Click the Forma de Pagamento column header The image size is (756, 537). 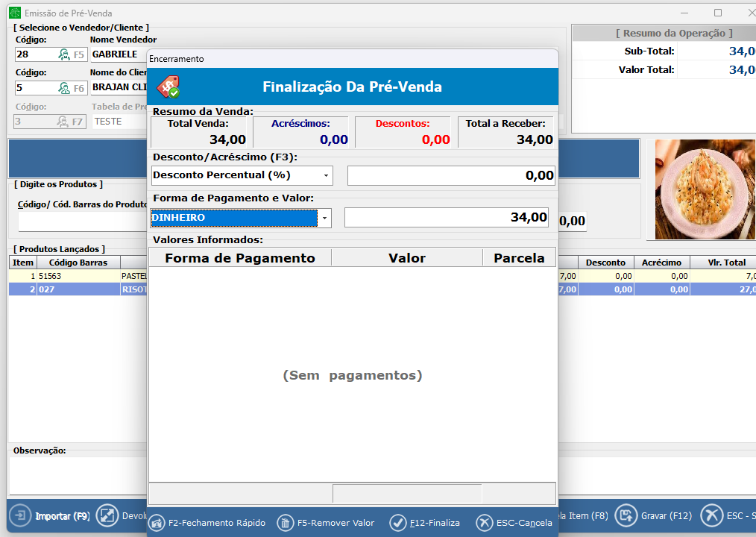pyautogui.click(x=240, y=258)
